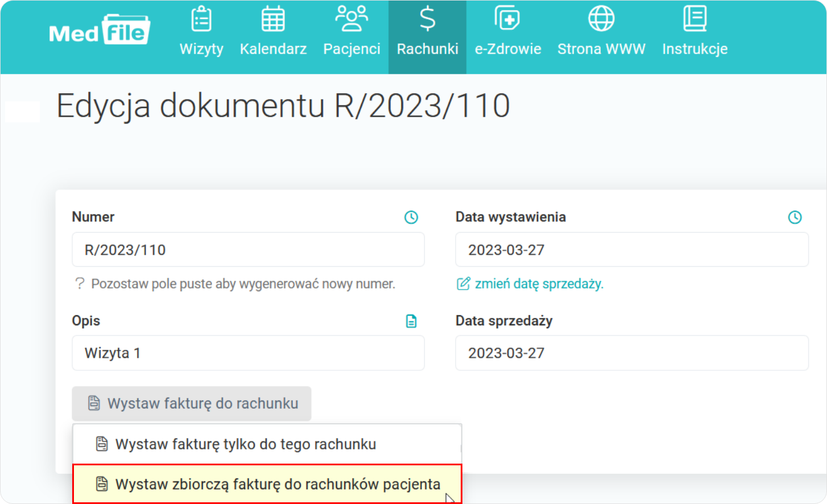This screenshot has width=827, height=504.
Task: Focus the Numer field with R/2023/110
Action: click(248, 250)
